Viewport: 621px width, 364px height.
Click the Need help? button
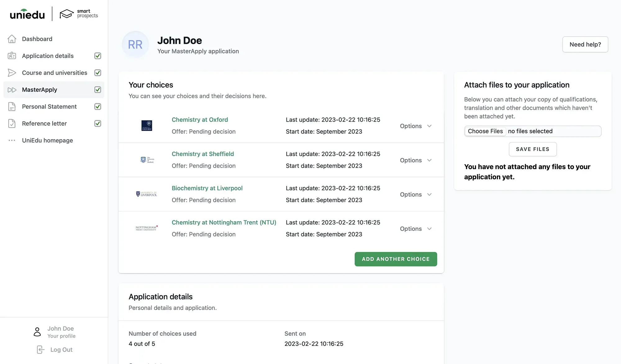(x=585, y=44)
